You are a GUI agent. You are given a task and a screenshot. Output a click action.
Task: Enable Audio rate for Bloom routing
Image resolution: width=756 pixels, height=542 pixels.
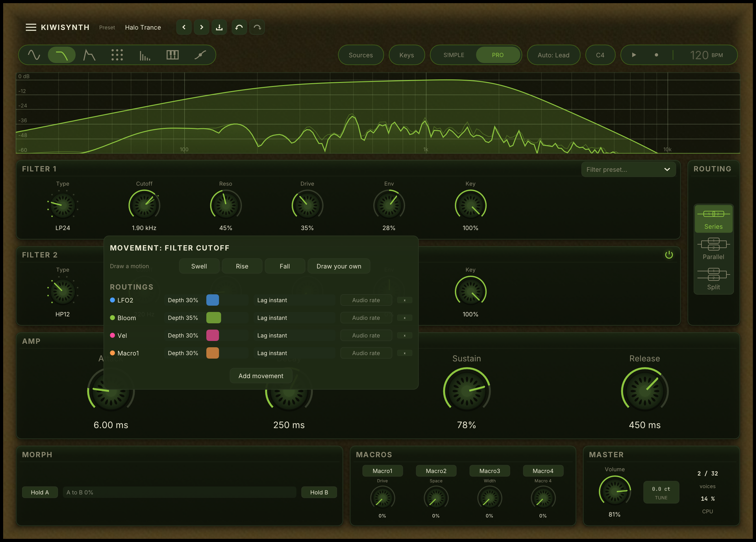[366, 318]
